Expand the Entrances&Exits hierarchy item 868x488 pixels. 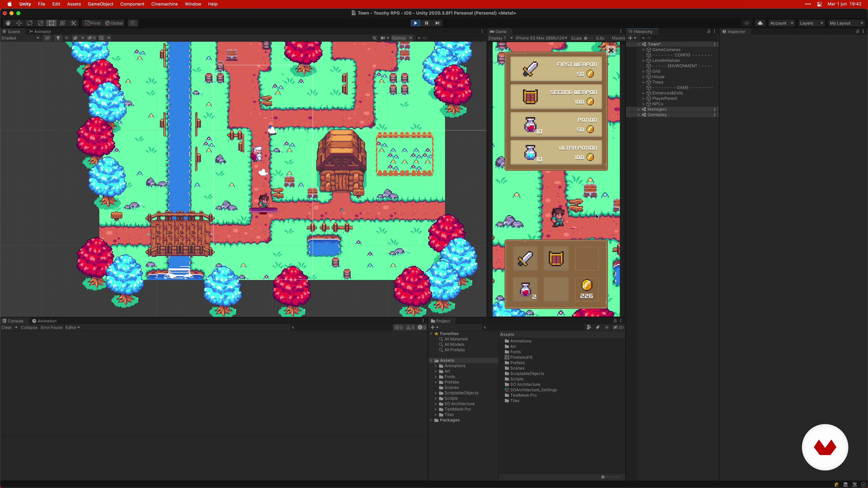[644, 93]
